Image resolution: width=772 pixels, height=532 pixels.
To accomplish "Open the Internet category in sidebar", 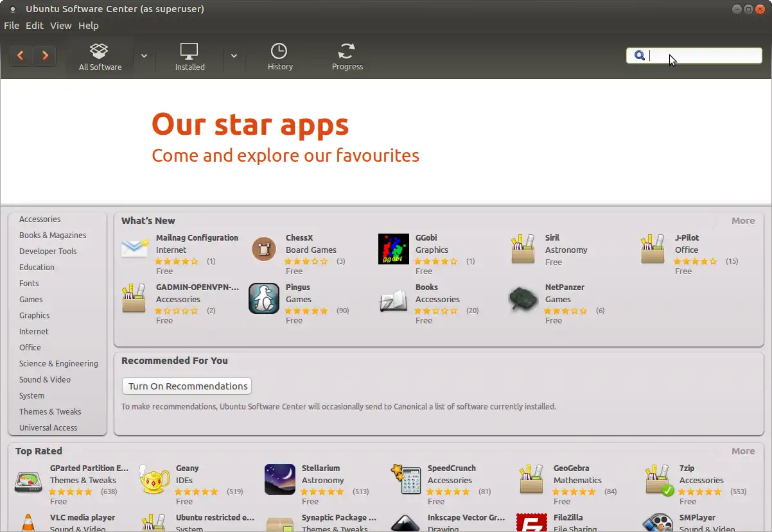I will click(34, 332).
